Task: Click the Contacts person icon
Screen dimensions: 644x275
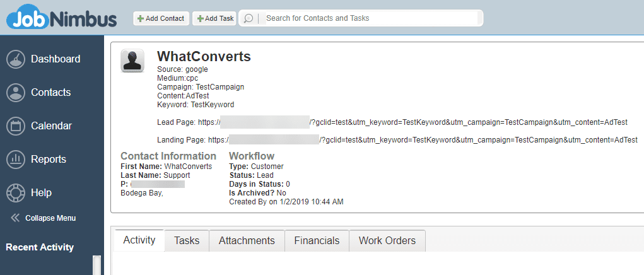Action: coord(16,92)
